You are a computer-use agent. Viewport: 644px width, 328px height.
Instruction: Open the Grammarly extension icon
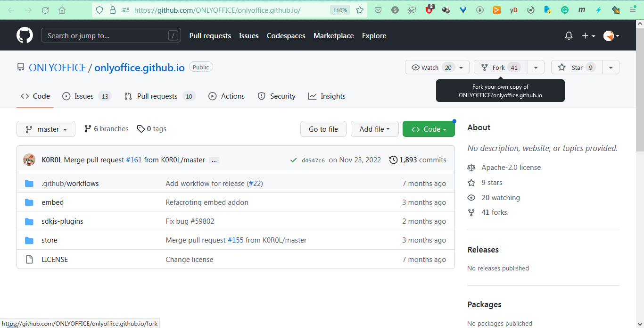565,10
